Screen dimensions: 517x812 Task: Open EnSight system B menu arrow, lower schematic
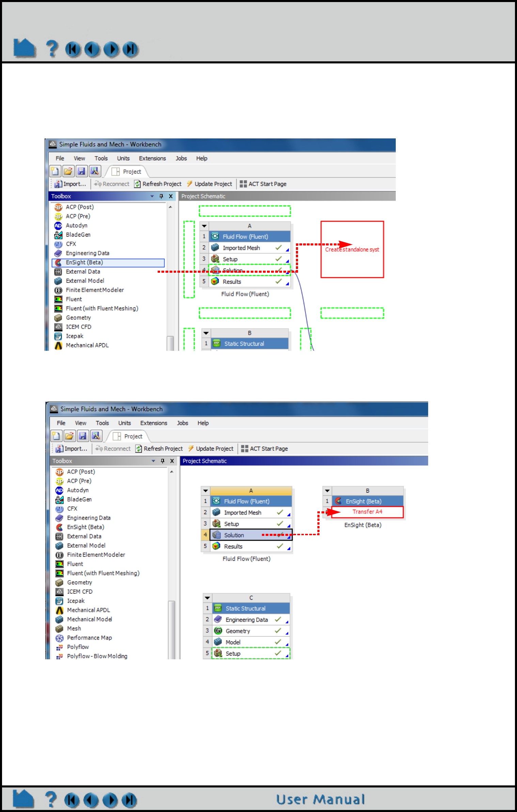(x=327, y=491)
